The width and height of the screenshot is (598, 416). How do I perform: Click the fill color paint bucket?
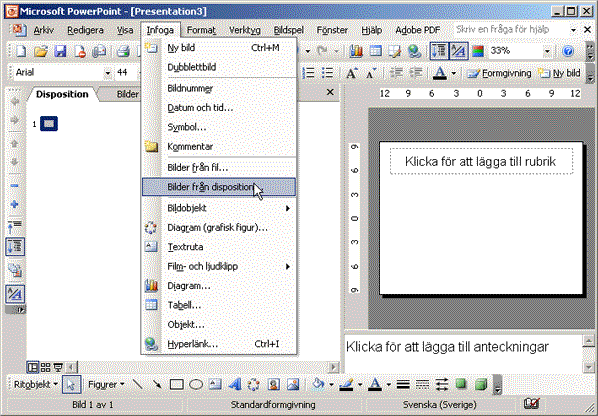coord(318,384)
